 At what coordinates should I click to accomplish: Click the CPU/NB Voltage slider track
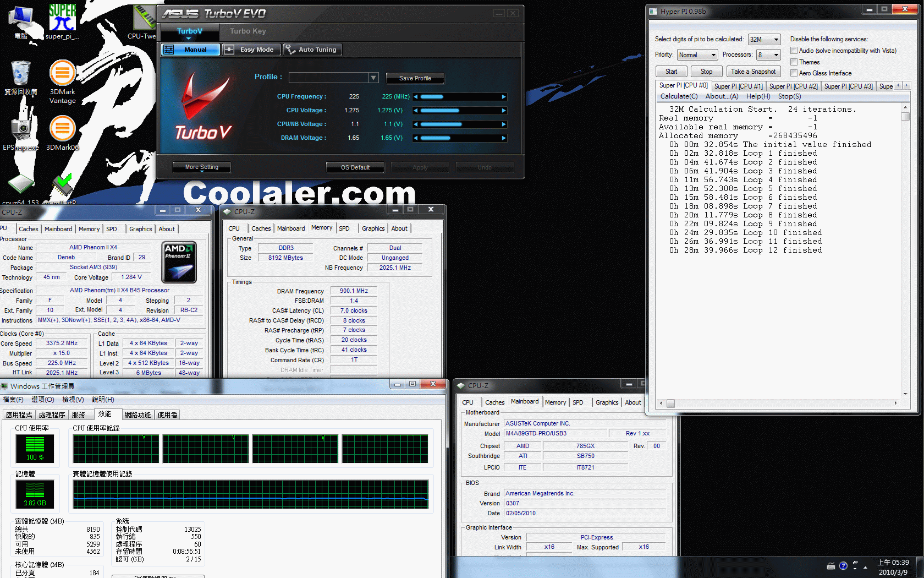460,124
